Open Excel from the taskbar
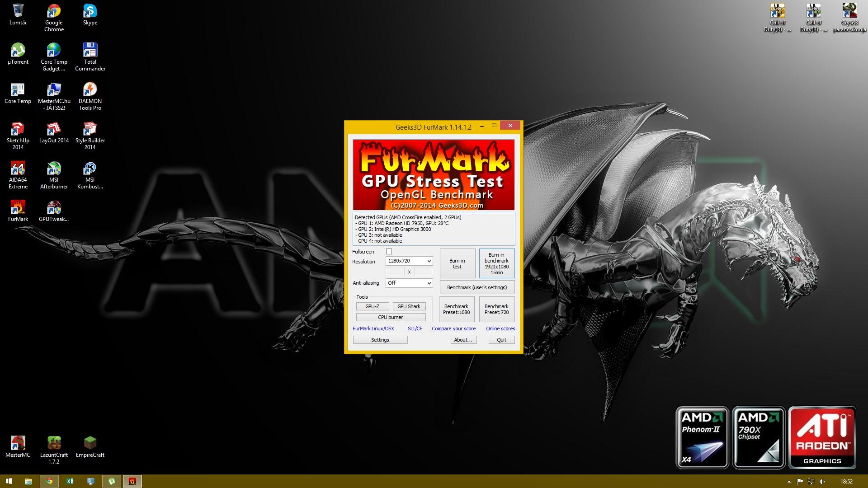Viewport: 868px width, 488px height. pyautogui.click(x=70, y=481)
